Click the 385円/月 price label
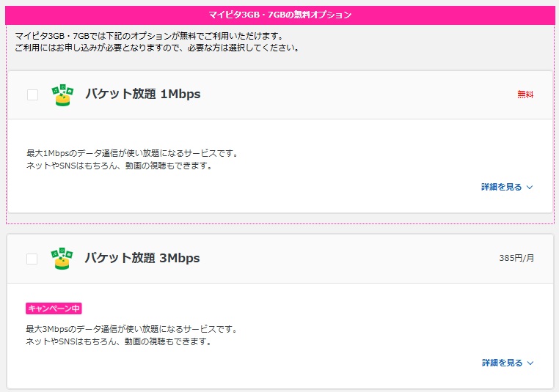This screenshot has height=392, width=559. click(516, 258)
